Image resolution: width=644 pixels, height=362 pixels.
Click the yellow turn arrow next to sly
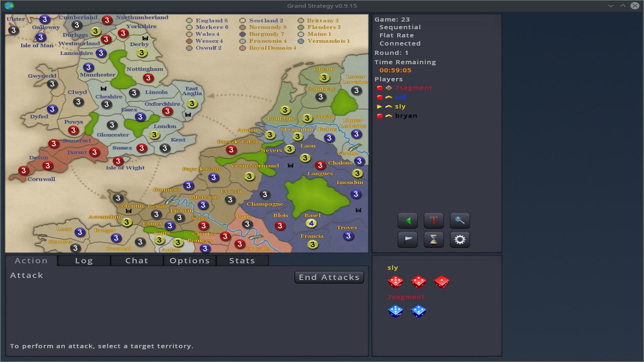pyautogui.click(x=380, y=106)
